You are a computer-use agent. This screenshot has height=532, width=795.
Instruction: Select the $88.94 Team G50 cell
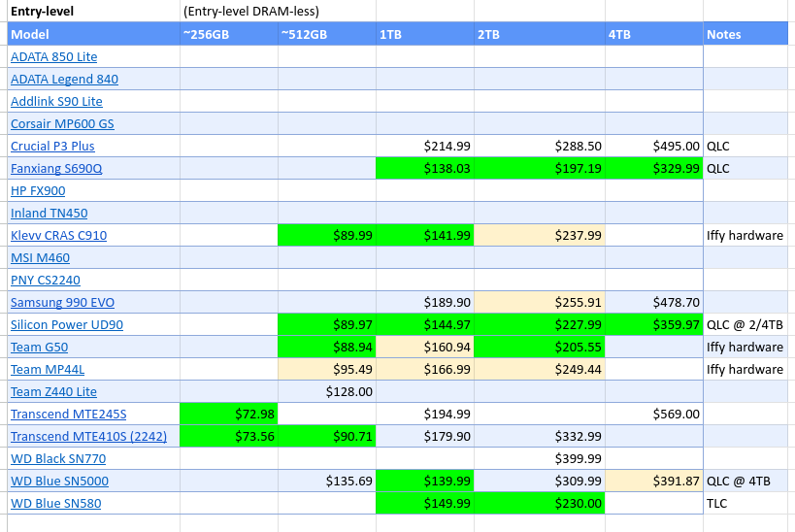tap(327, 347)
